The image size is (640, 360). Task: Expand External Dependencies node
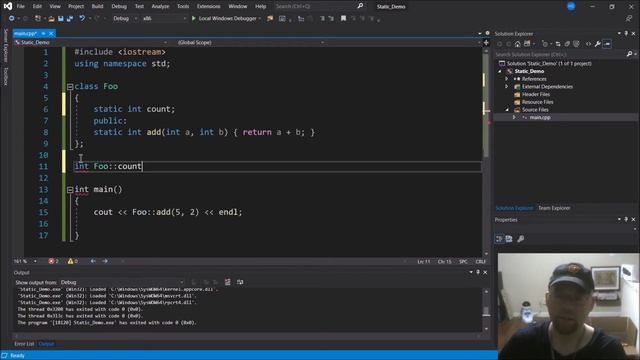coord(507,87)
